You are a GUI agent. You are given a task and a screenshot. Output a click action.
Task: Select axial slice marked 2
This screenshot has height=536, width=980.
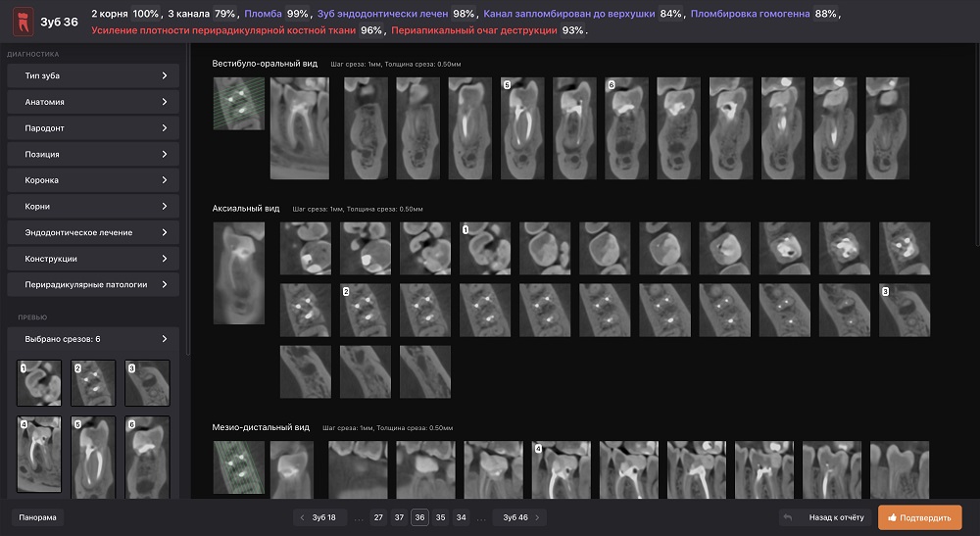(x=366, y=311)
